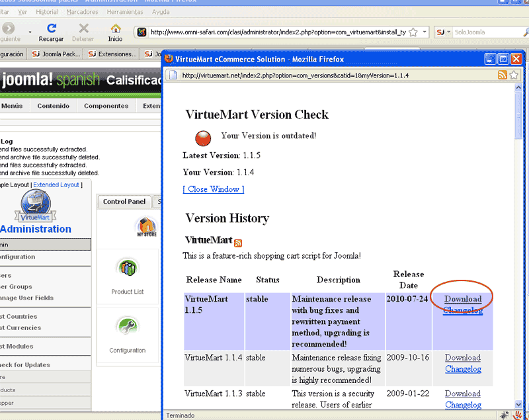Click the red outdated status ball icon
This screenshot has height=420, width=529.
click(203, 138)
